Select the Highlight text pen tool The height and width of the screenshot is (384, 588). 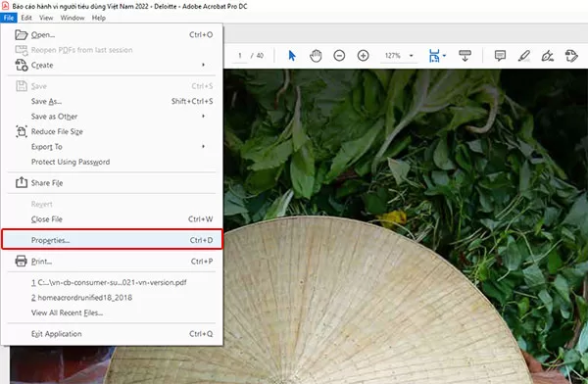point(524,56)
